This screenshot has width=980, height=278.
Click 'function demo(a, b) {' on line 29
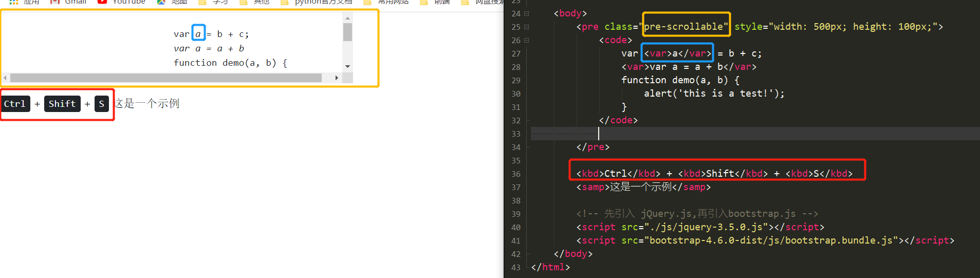click(x=680, y=80)
